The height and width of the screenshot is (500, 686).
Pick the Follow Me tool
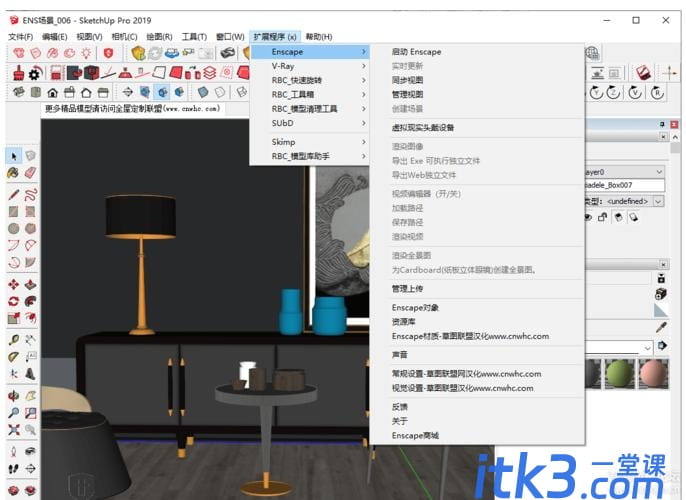click(30, 301)
